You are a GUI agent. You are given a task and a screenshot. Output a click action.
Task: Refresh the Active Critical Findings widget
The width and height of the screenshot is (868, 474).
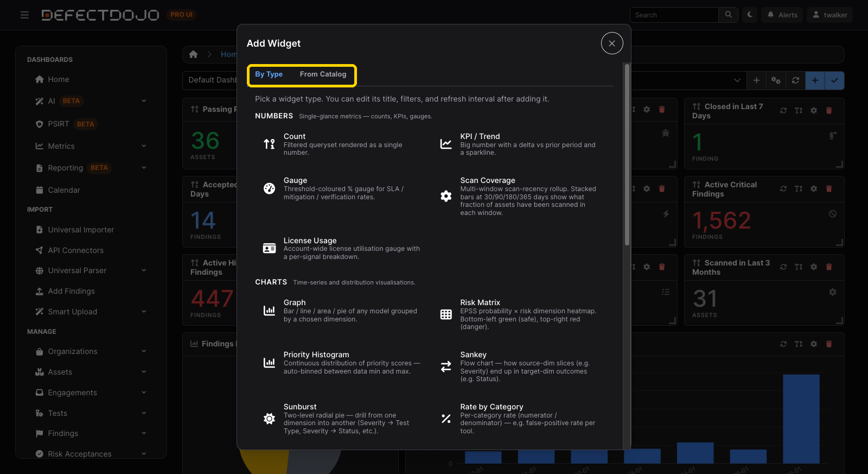783,189
